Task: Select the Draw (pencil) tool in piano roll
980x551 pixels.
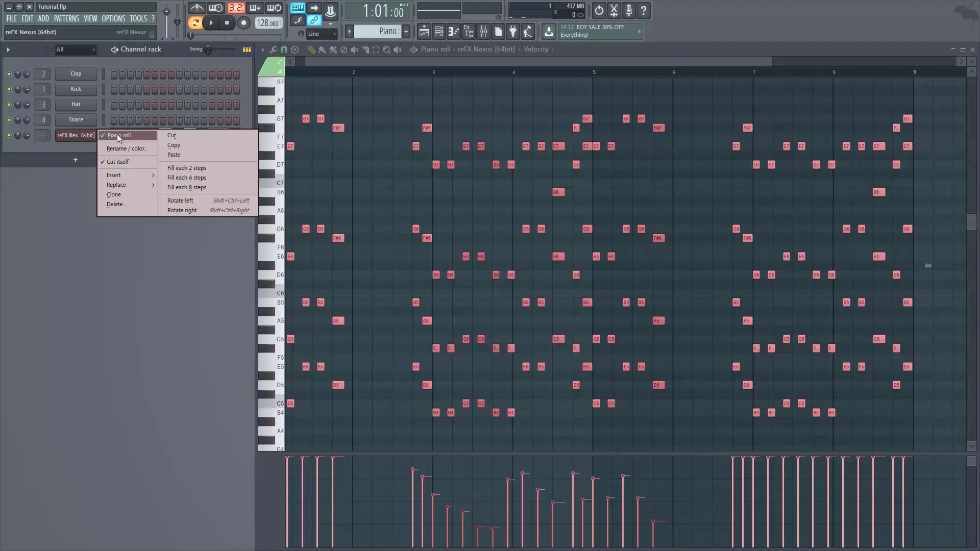Action: tap(312, 49)
